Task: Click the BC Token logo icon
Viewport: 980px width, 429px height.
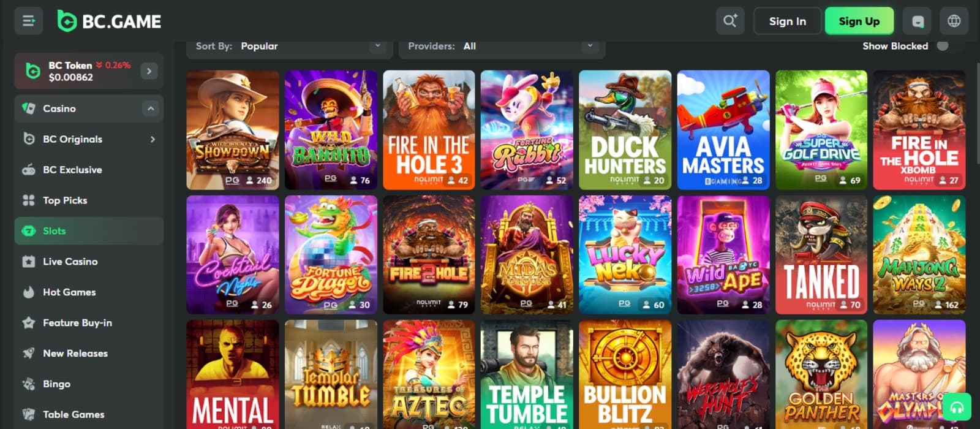Action: click(32, 71)
